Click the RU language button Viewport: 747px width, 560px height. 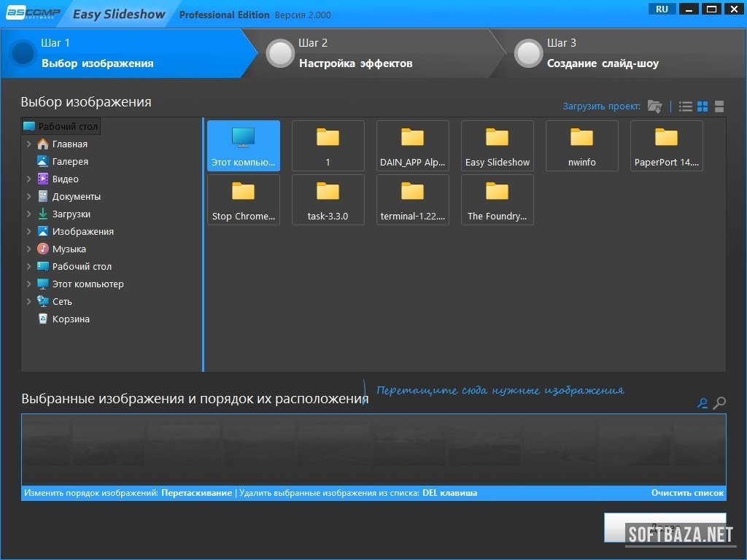(x=662, y=9)
